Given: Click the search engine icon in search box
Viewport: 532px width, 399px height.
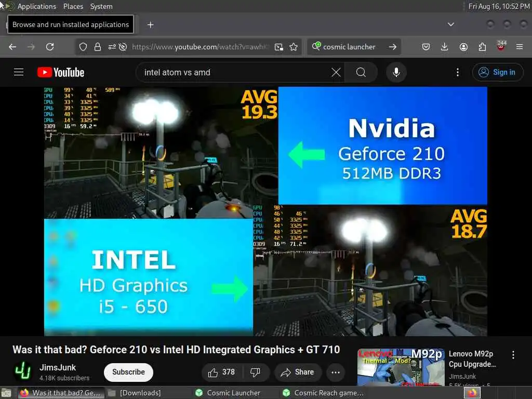Looking at the screenshot, I should click(316, 46).
